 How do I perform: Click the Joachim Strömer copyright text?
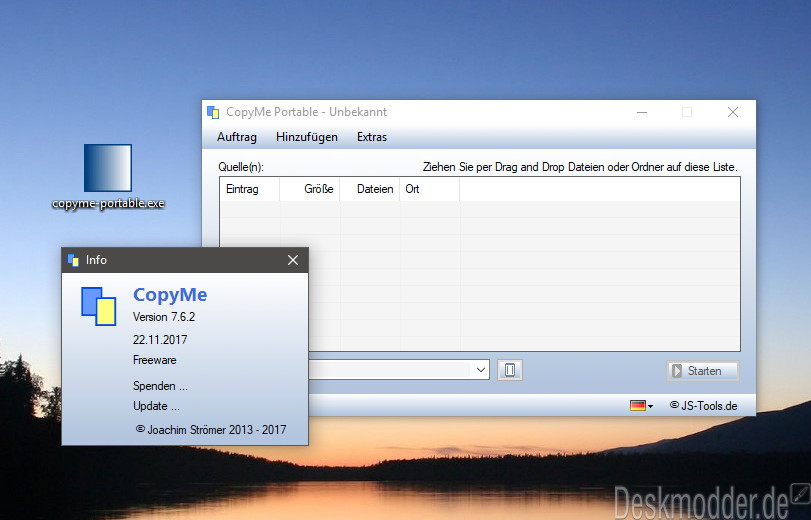click(211, 429)
